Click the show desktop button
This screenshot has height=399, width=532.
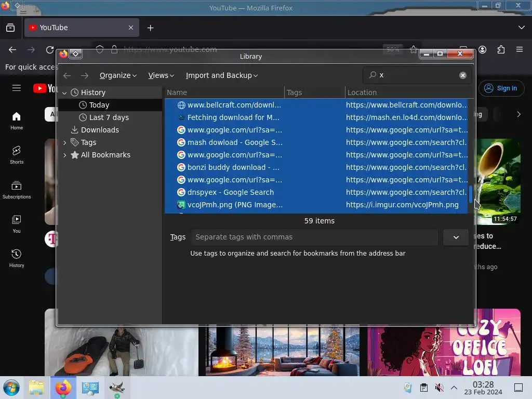pyautogui.click(x=518, y=388)
